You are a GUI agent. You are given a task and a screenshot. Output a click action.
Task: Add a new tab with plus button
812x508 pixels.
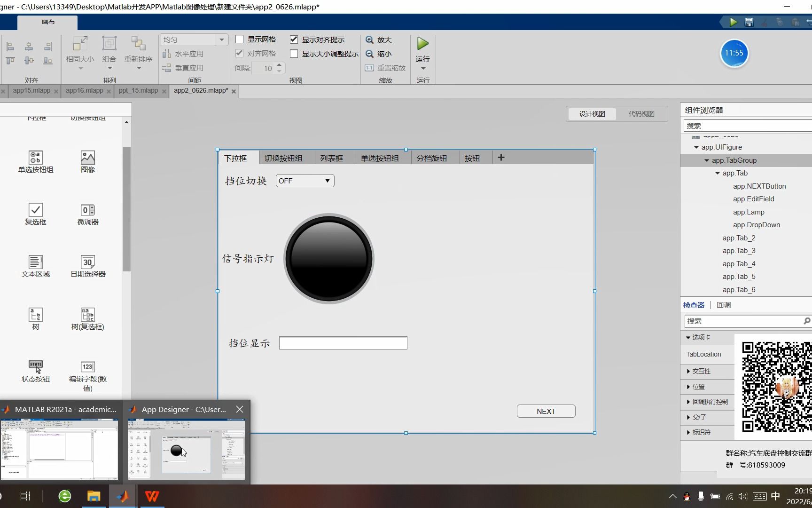(x=501, y=158)
